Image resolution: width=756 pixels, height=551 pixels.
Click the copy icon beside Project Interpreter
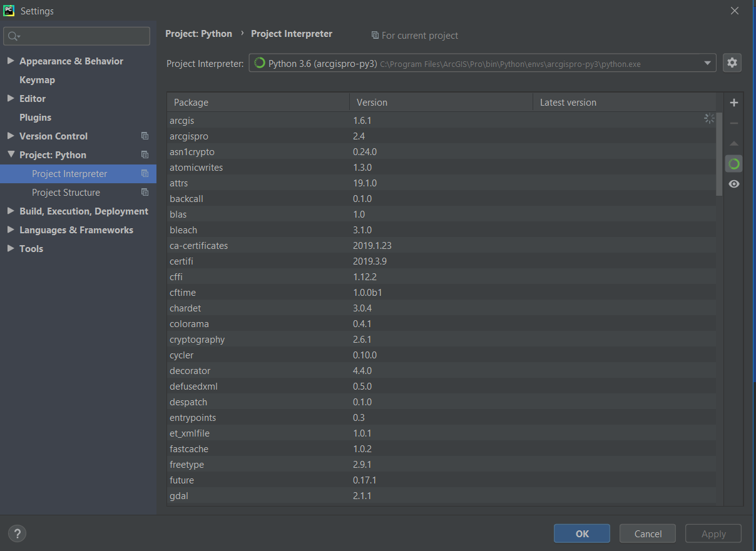pos(145,173)
